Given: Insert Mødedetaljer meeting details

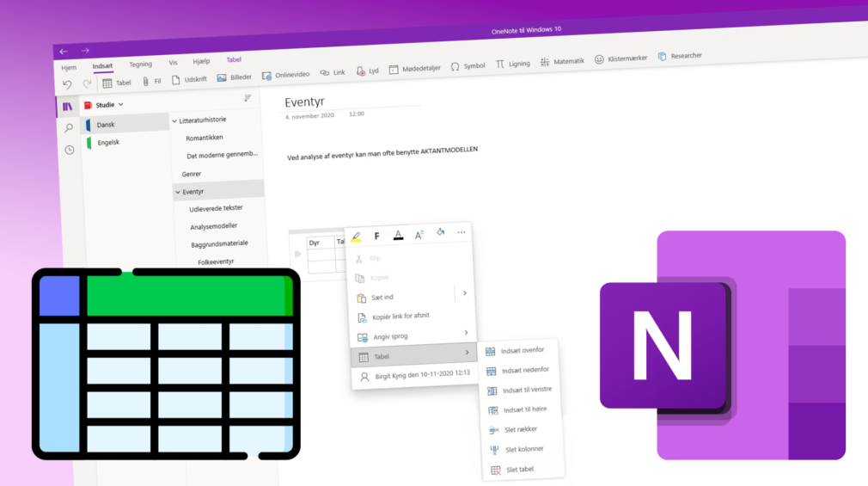Looking at the screenshot, I should 414,69.
